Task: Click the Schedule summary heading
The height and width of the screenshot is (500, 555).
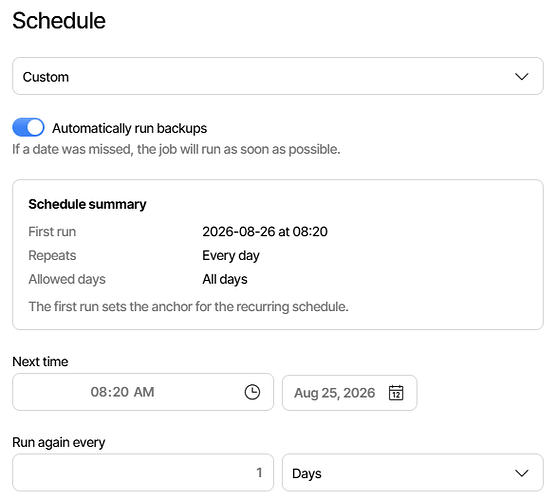Action: [87, 205]
